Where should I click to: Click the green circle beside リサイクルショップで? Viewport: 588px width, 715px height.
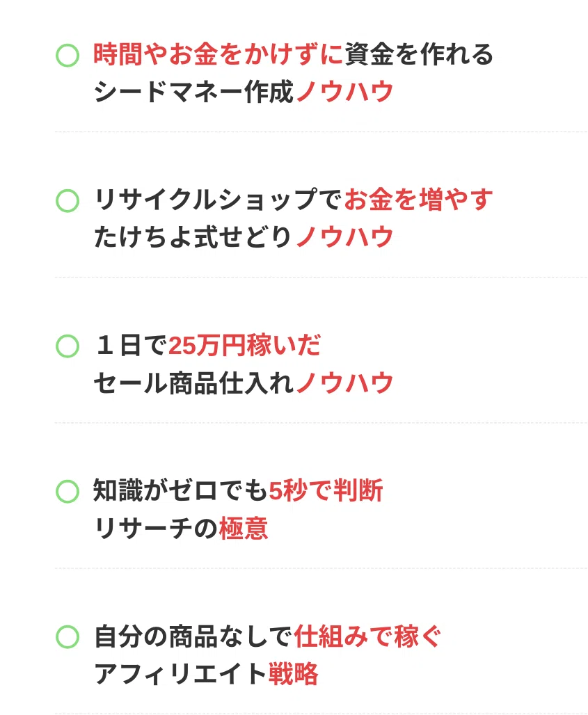click(67, 201)
